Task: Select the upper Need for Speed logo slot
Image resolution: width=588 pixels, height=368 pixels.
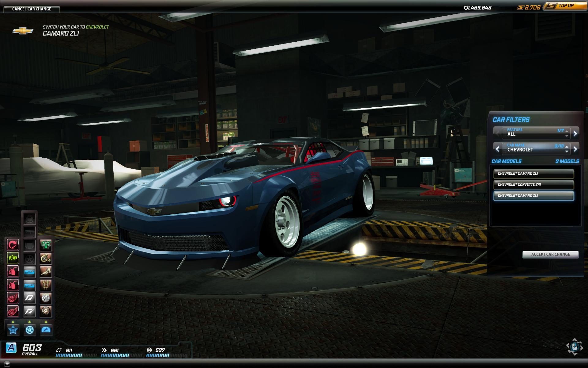Action: (x=30, y=298)
